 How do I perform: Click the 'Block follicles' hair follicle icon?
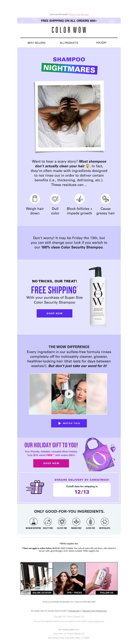80,199
